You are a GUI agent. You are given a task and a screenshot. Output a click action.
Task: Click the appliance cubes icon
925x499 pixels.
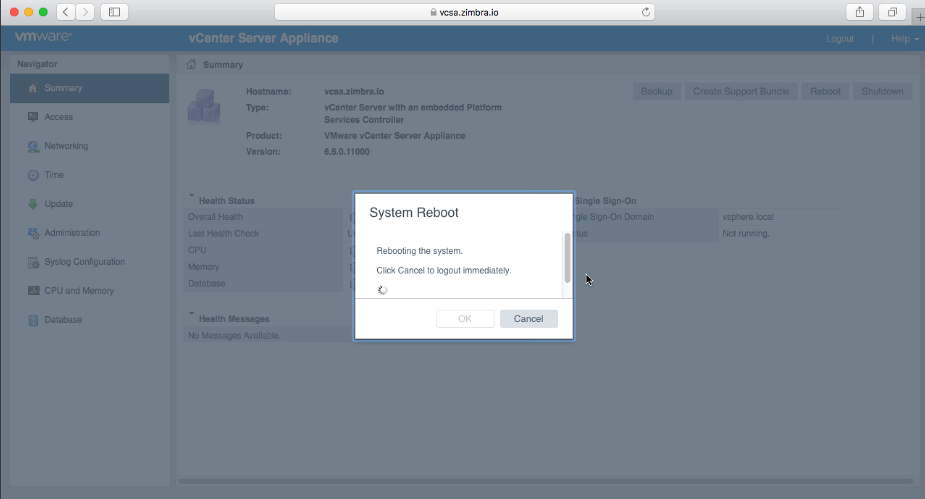(204, 106)
